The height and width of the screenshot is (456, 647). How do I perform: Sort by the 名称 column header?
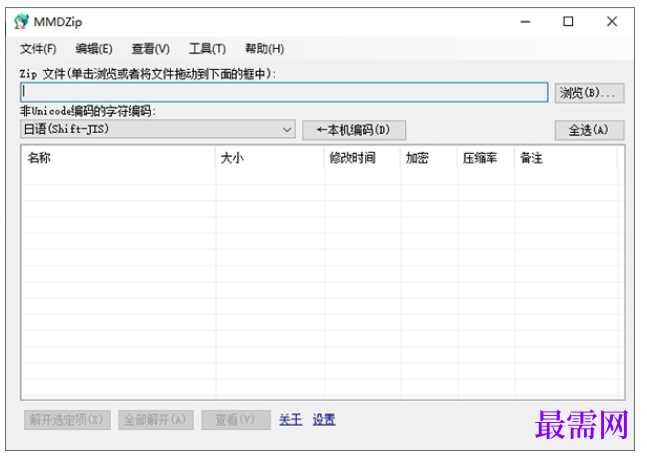coord(118,158)
